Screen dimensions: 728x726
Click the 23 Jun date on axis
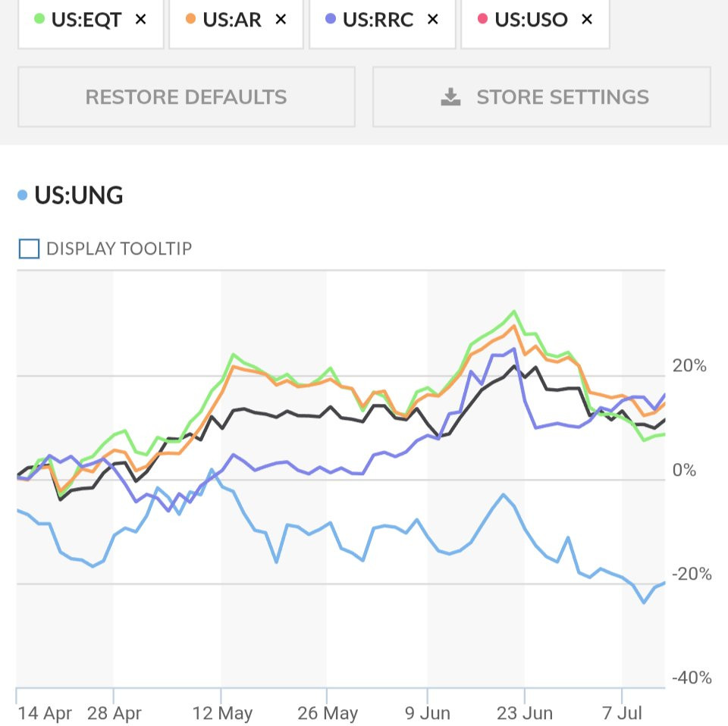(525, 713)
